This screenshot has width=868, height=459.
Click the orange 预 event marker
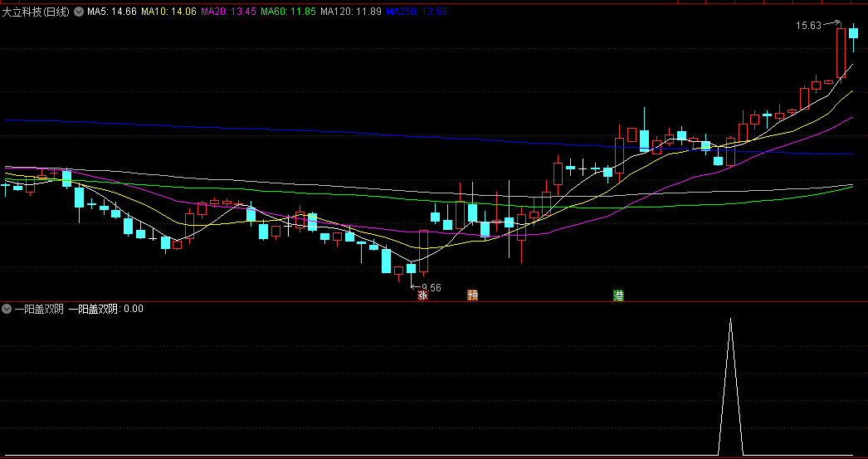(472, 295)
